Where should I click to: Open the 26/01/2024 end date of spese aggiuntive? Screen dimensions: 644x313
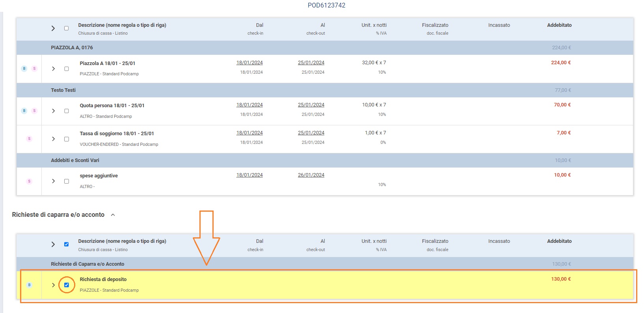point(311,175)
